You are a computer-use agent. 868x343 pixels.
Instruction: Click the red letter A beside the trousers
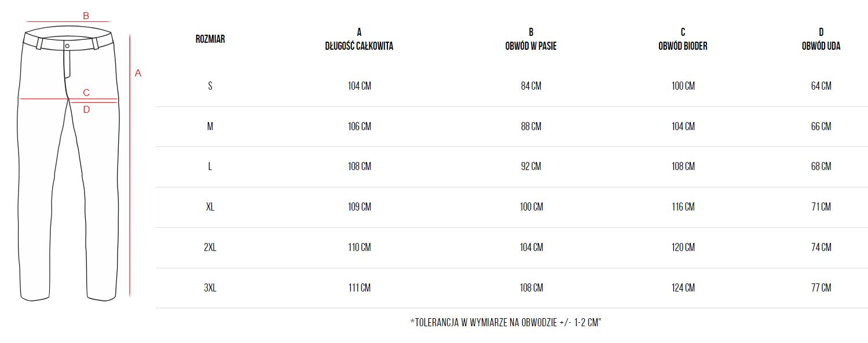pyautogui.click(x=138, y=73)
